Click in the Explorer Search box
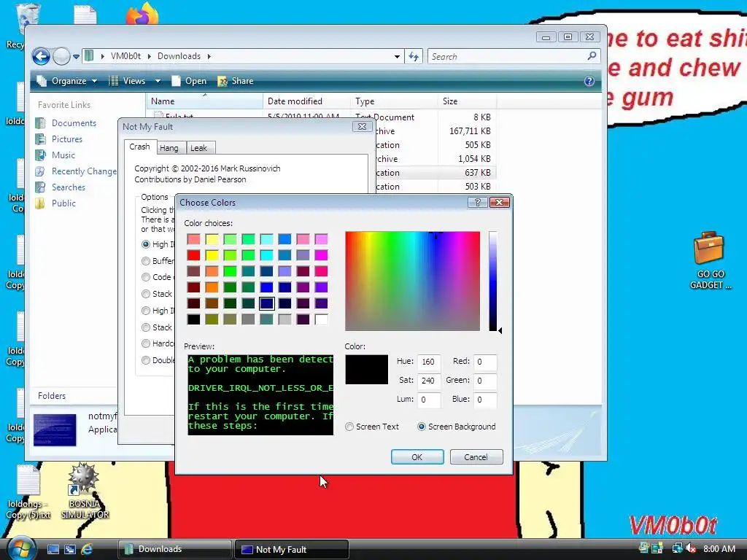Image resolution: width=747 pixels, height=560 pixels. point(508,56)
